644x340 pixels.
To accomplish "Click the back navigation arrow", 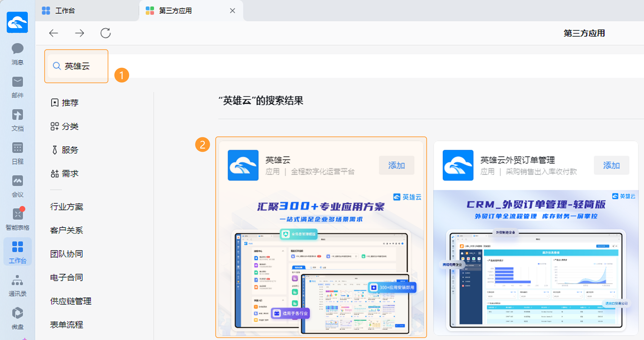I will 53,33.
